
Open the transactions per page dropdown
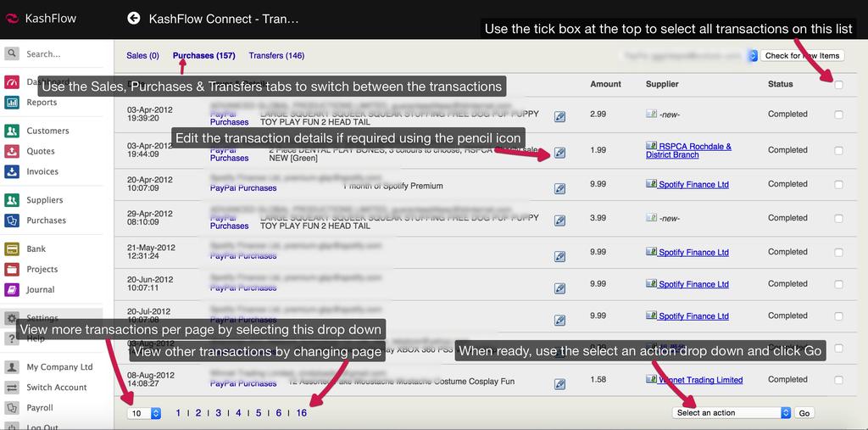point(144,413)
